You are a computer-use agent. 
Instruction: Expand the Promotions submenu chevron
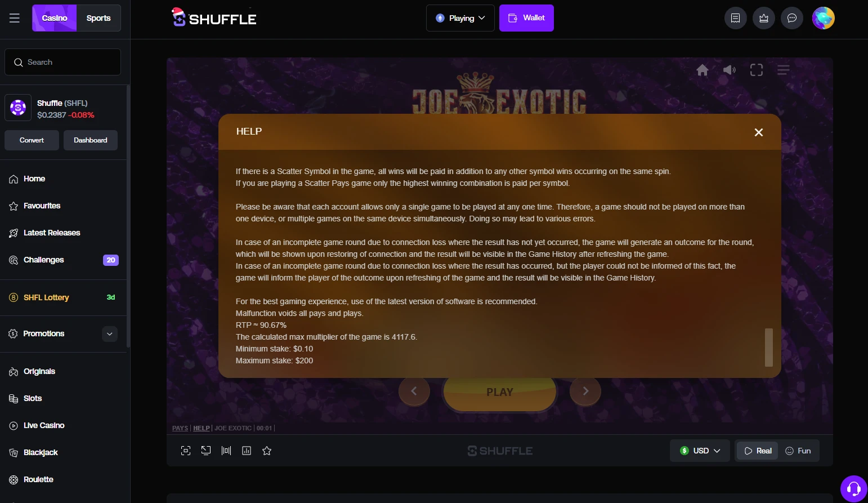pos(110,334)
